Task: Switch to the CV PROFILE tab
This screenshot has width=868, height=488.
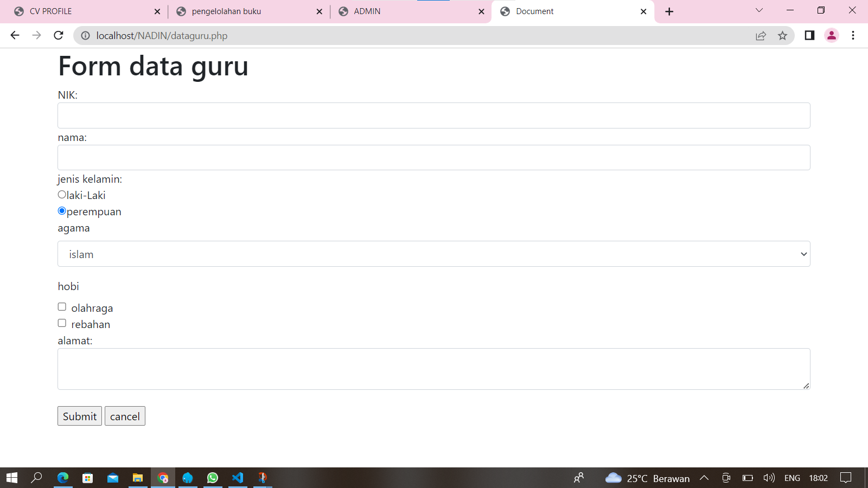Action: coord(81,11)
